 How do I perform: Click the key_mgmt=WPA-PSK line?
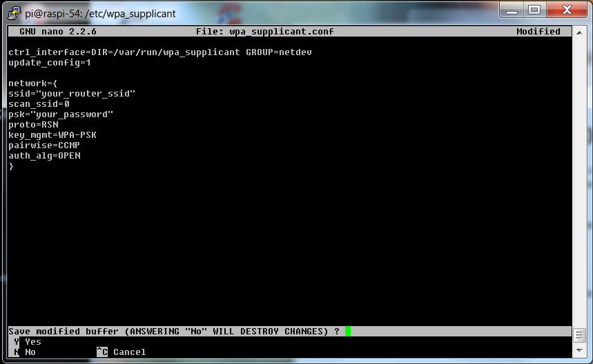pyautogui.click(x=52, y=135)
